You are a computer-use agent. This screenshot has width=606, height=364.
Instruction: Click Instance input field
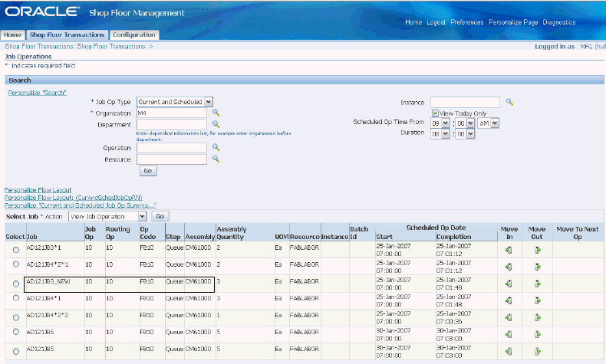tap(465, 102)
